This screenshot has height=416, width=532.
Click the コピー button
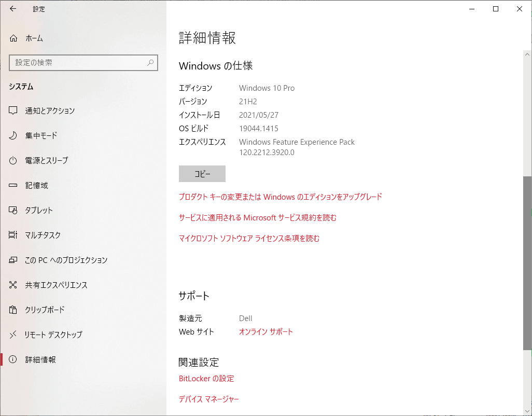point(202,174)
